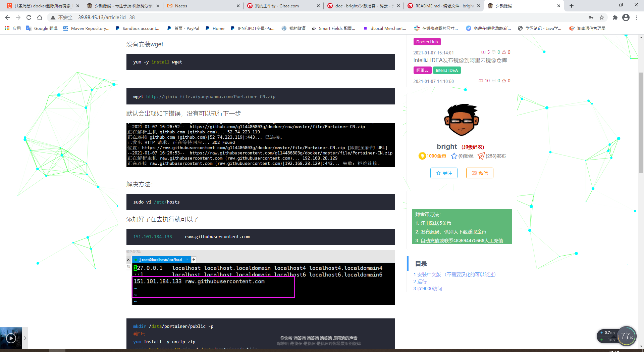Open IntelliJ IDEA发布镜像到阿里云 article link
This screenshot has height=352, width=644.
(460, 60)
